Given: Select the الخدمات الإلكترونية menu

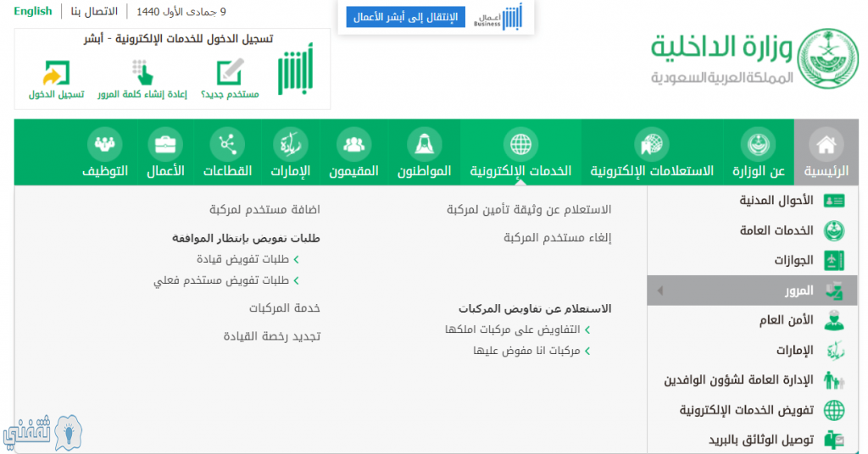Looking at the screenshot, I should 520,152.
